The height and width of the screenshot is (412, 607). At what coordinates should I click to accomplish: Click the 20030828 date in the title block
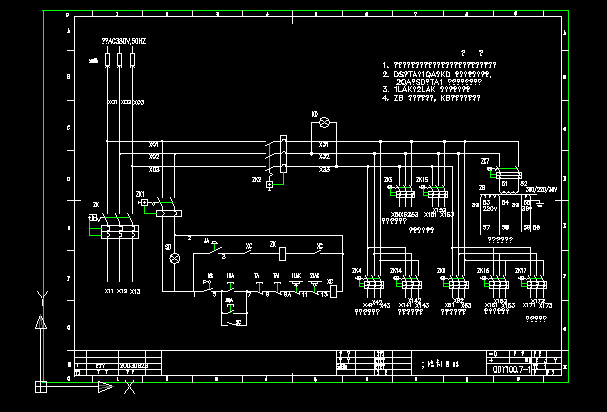coord(134,366)
